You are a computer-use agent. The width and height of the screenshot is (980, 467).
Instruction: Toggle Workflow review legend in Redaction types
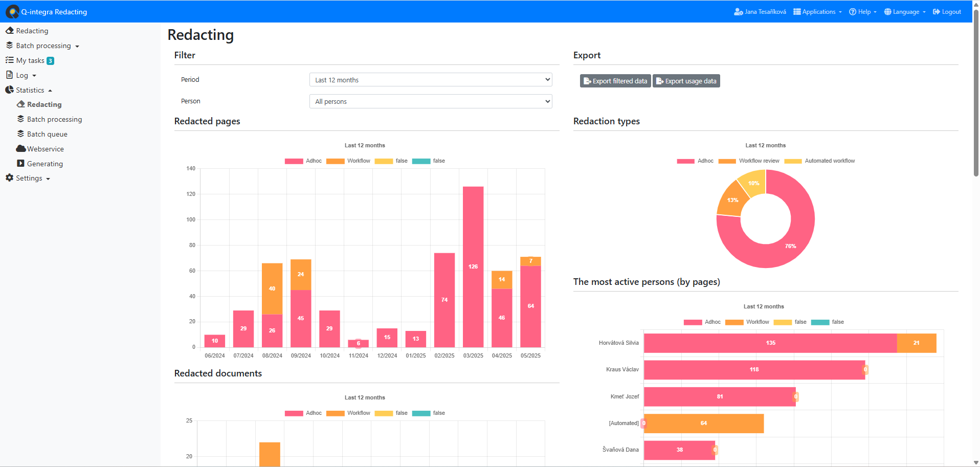point(749,161)
